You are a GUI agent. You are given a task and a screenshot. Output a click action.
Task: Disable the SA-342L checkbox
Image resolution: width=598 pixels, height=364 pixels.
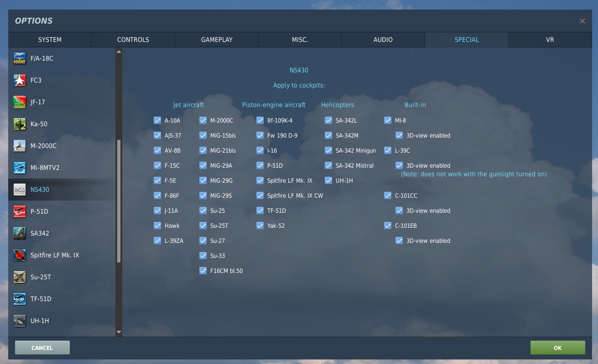[x=328, y=120]
